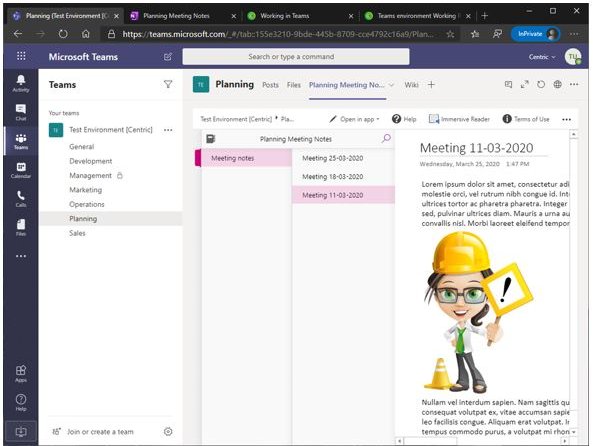
Task: Open the Development channel
Action: click(x=91, y=161)
